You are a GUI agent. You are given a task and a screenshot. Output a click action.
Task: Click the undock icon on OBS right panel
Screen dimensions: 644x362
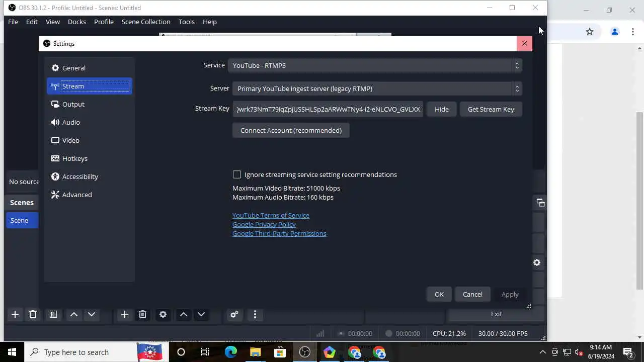541,203
